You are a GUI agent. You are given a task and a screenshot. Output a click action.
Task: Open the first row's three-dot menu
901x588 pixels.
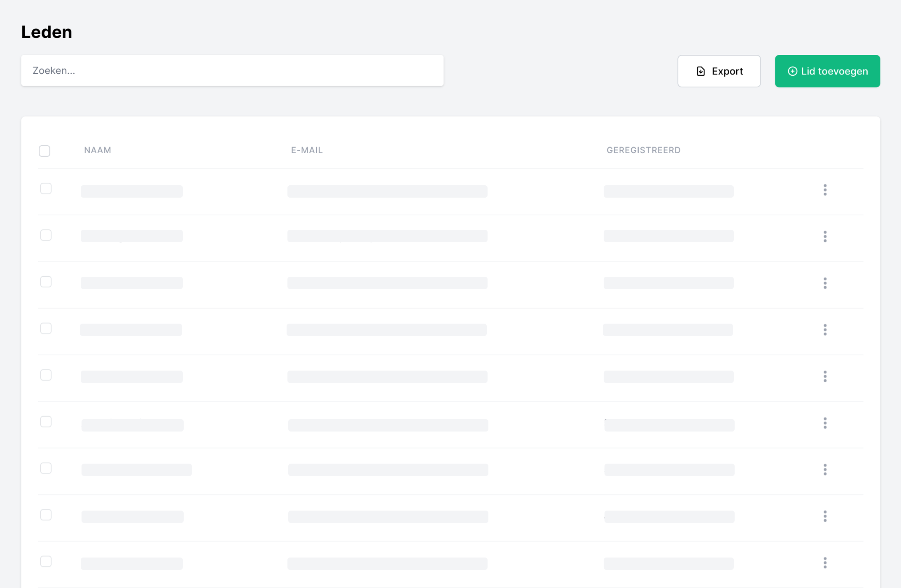point(825,190)
